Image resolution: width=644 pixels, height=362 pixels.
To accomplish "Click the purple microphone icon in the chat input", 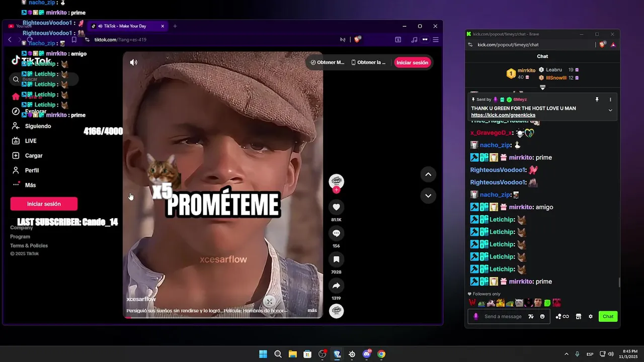I will click(x=476, y=316).
